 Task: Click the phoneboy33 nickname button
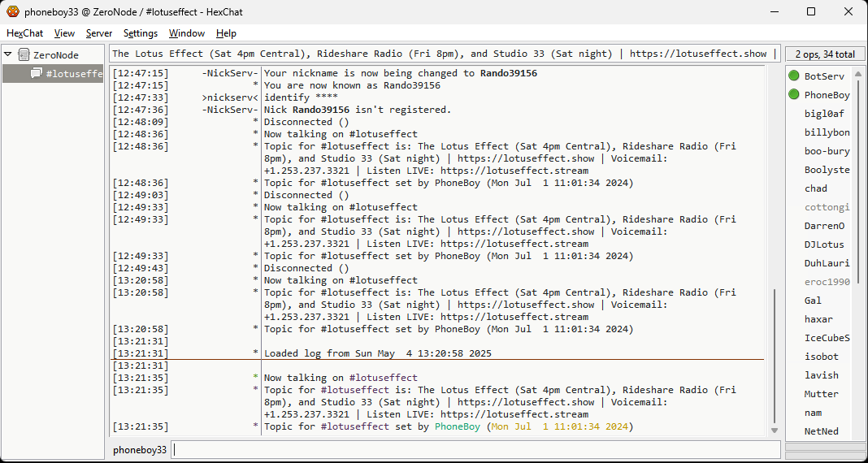[x=140, y=449]
